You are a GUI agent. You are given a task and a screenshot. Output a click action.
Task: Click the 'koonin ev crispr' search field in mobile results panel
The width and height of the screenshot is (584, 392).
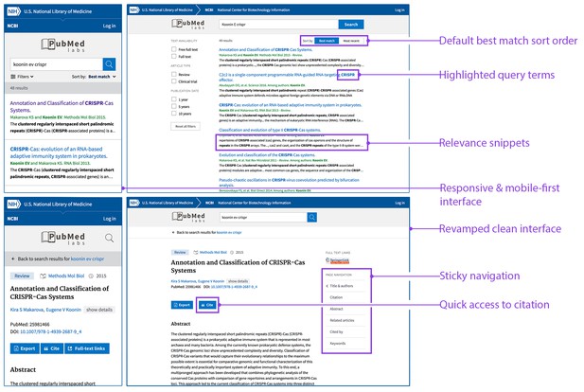point(56,64)
